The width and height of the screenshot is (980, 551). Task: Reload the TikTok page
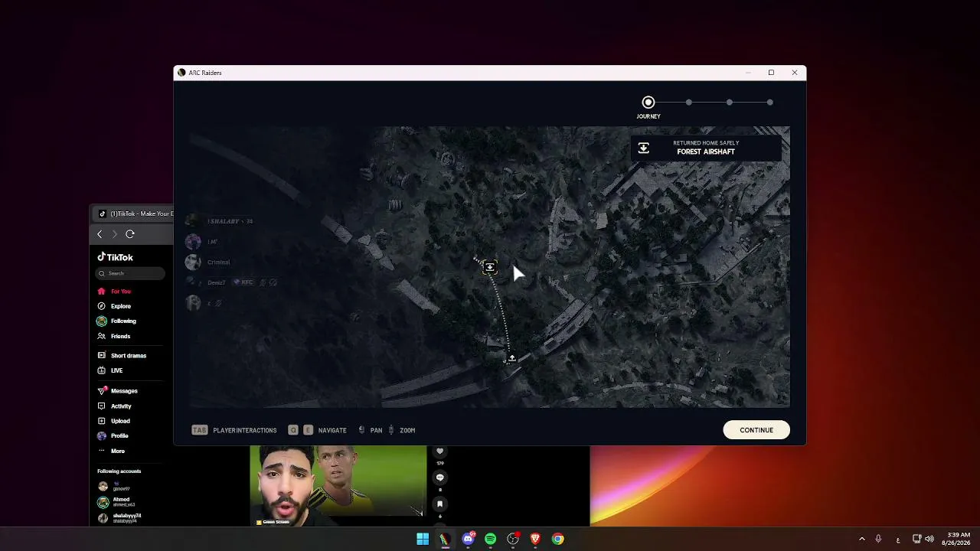point(130,234)
